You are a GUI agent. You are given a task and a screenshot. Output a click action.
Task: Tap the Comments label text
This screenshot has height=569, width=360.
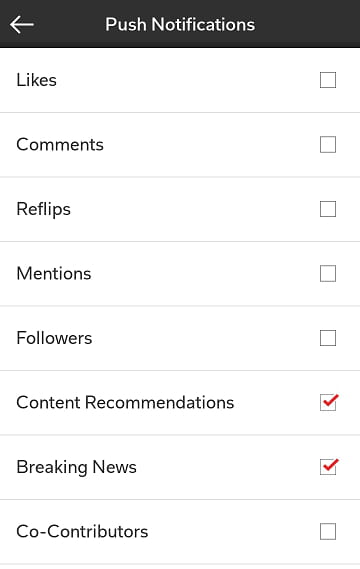60,144
